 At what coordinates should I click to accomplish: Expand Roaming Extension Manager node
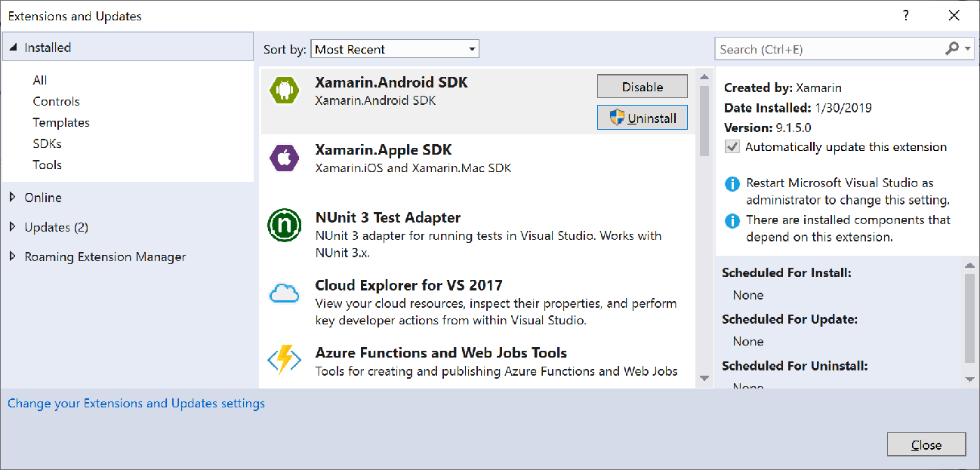click(x=12, y=257)
